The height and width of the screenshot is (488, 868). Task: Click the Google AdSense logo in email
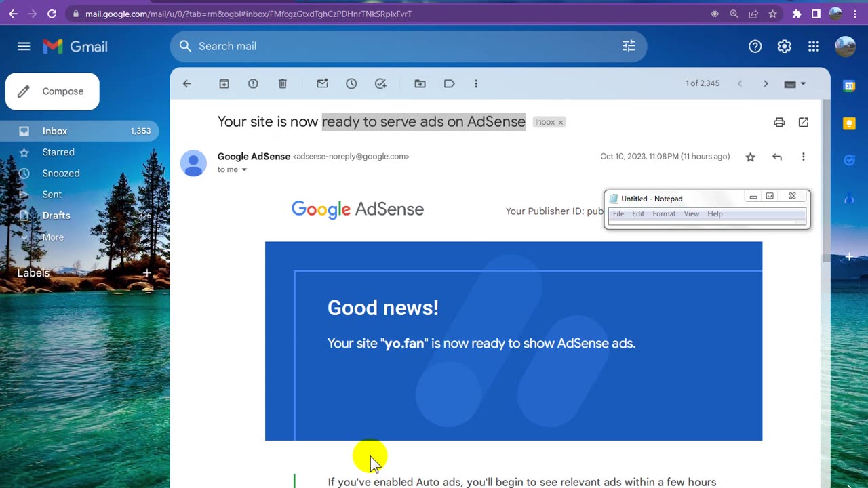pyautogui.click(x=357, y=209)
